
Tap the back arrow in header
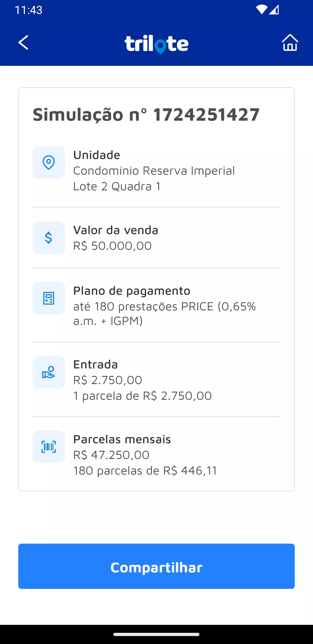23,43
